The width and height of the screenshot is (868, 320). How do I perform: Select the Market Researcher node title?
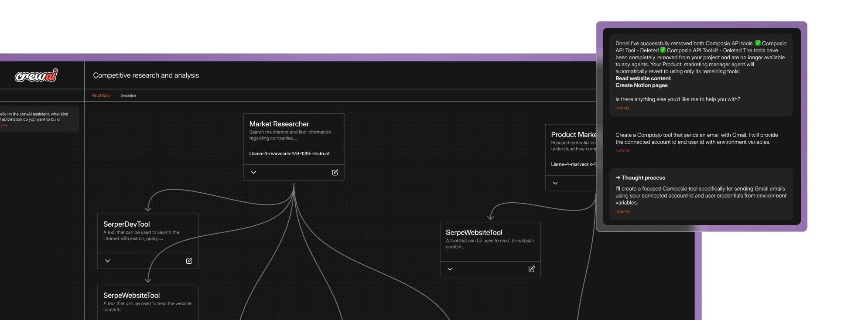(279, 124)
